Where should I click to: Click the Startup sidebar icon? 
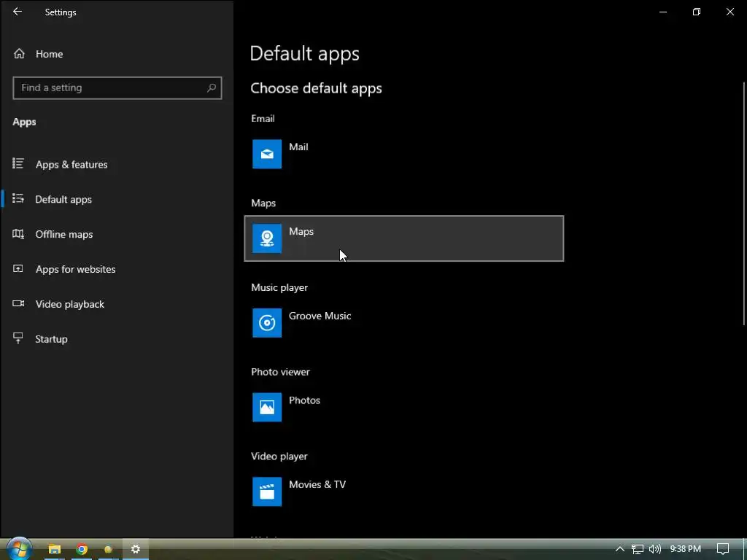pyautogui.click(x=18, y=338)
